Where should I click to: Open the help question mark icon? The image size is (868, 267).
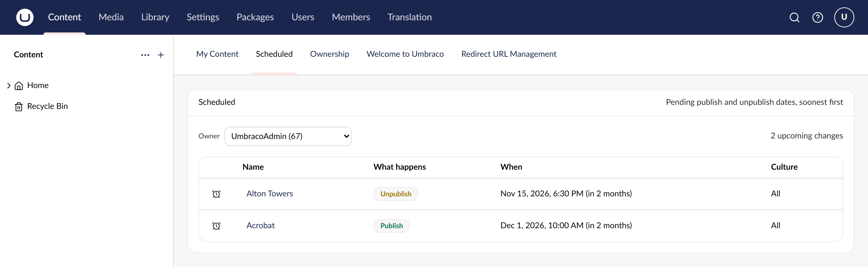(817, 17)
